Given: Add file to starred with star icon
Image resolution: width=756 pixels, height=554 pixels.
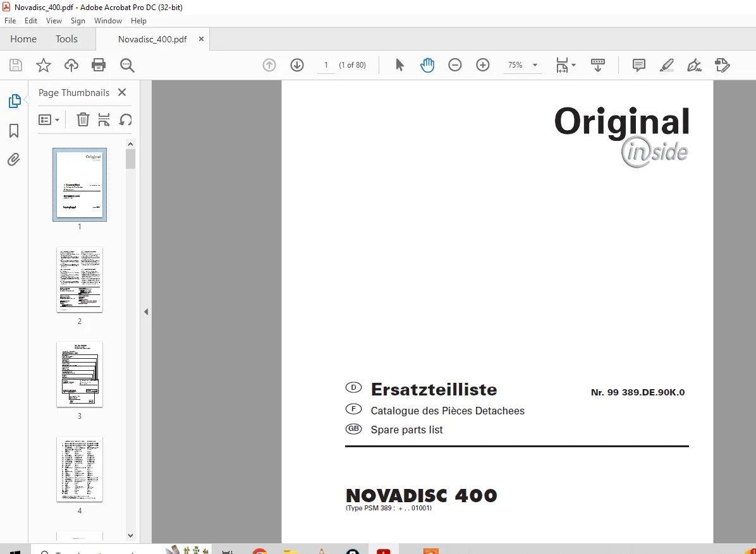Looking at the screenshot, I should tap(44, 65).
